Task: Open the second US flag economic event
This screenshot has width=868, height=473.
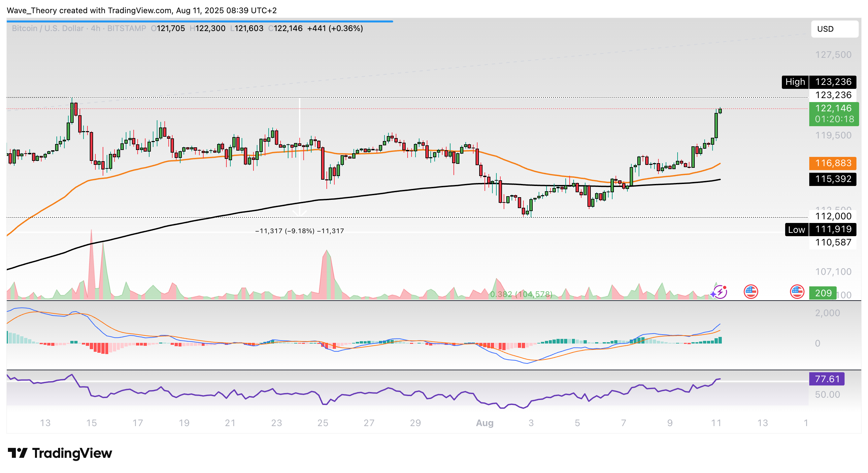Action: coord(797,292)
